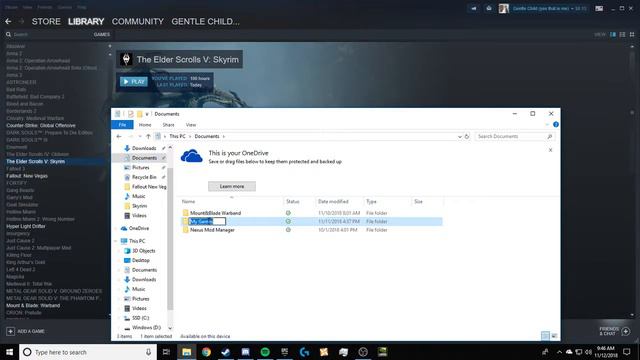
Task: Click ADD A GAME plus icon
Action: pos(10,331)
